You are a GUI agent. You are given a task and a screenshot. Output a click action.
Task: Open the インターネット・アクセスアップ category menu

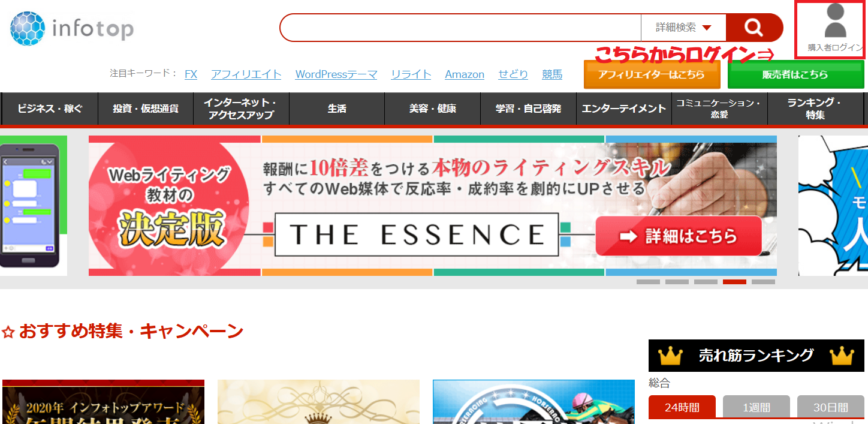pyautogui.click(x=241, y=109)
